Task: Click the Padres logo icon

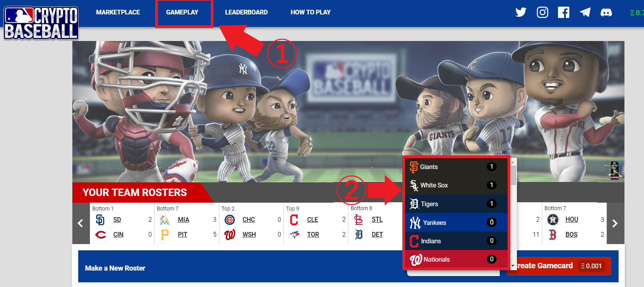Action: click(100, 220)
